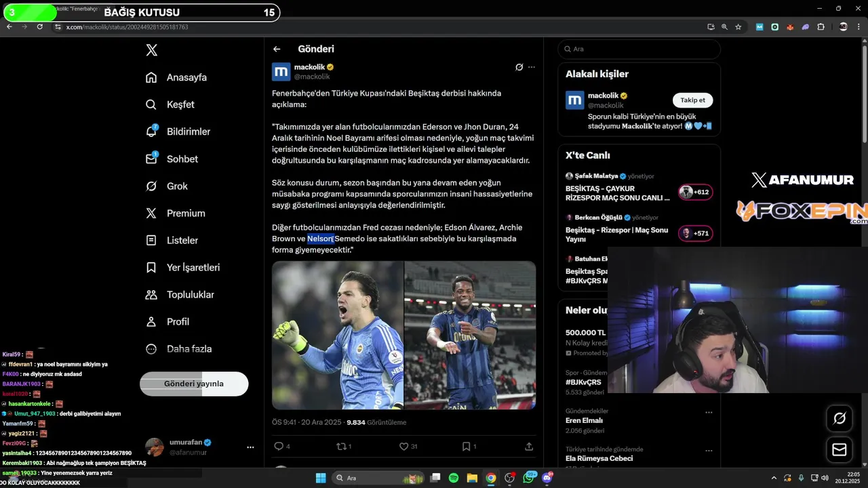Open more options for Eren Elmalı trend
868x488 pixels.
pyautogui.click(x=709, y=412)
